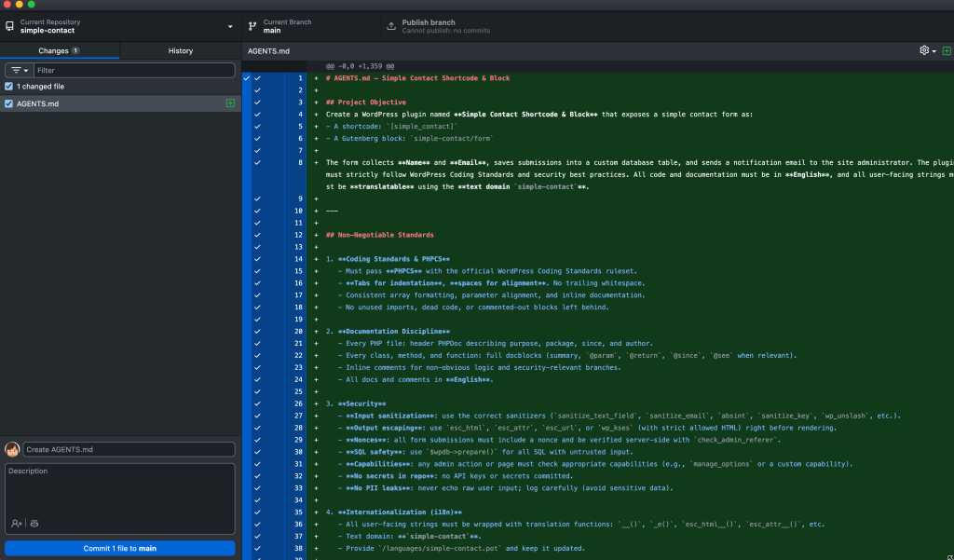Click the '**SQL safety**' diff line
The height and width of the screenshot is (560, 954).
485,452
